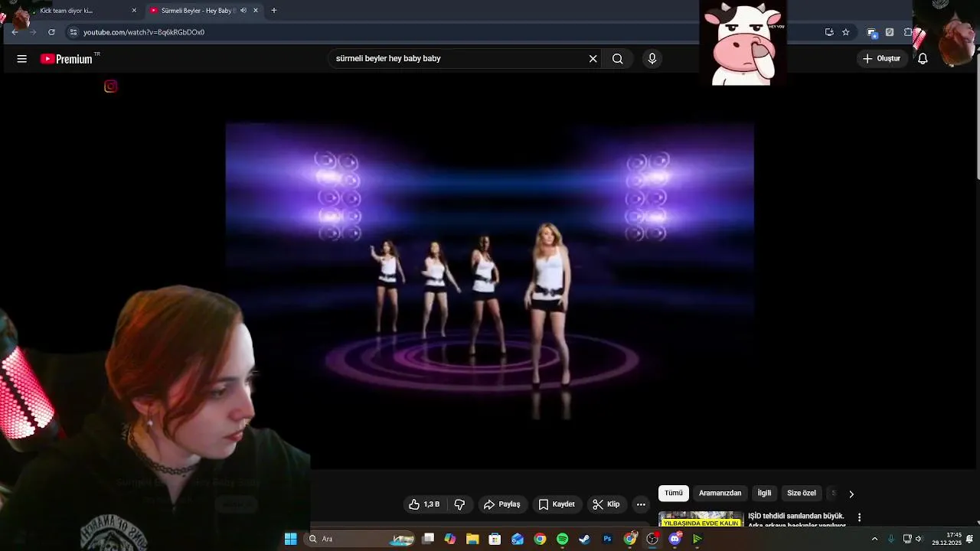This screenshot has width=980, height=551.
Task: Open Spotify from the taskbar
Action: click(562, 540)
